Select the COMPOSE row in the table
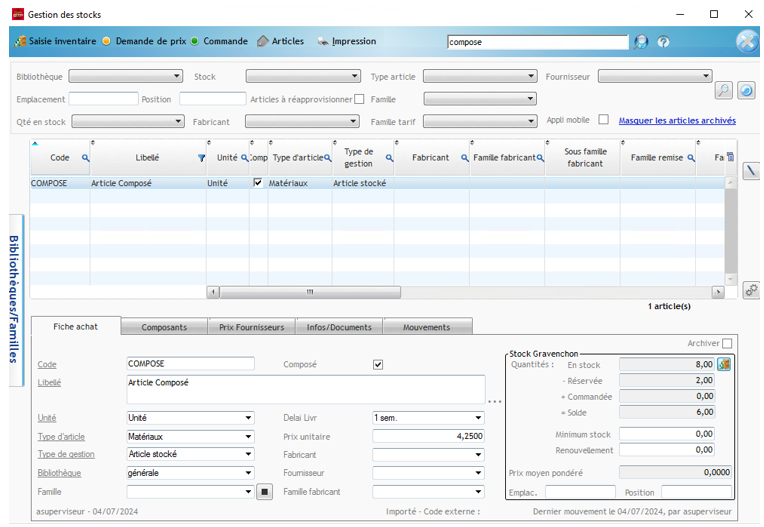Image resolution: width=764 pixels, height=527 pixels. click(x=378, y=183)
